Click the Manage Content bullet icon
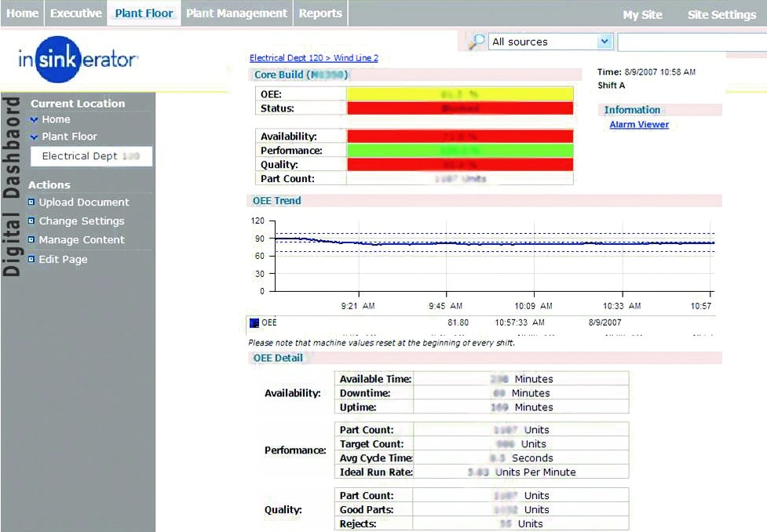767x532 pixels. coord(31,240)
